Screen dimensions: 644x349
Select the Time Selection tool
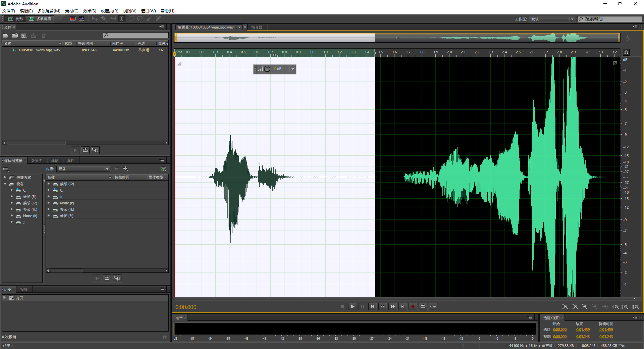[x=122, y=19]
